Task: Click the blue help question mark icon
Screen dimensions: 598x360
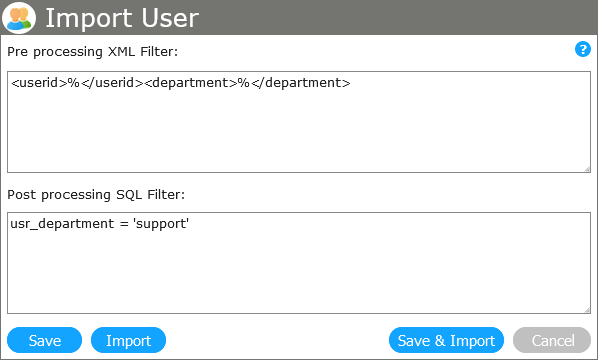Action: point(582,49)
